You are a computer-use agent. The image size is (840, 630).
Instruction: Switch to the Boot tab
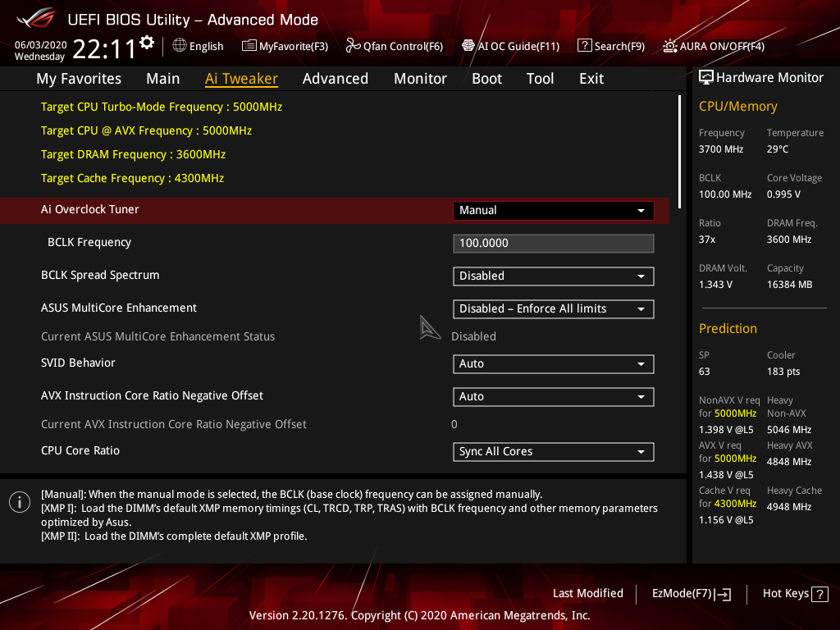pos(486,78)
